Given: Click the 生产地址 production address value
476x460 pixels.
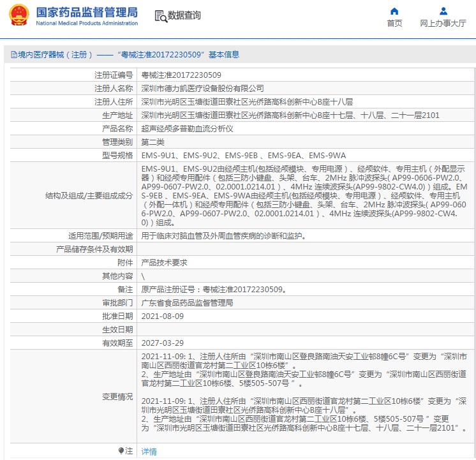Looking at the screenshot, I should coord(290,115).
